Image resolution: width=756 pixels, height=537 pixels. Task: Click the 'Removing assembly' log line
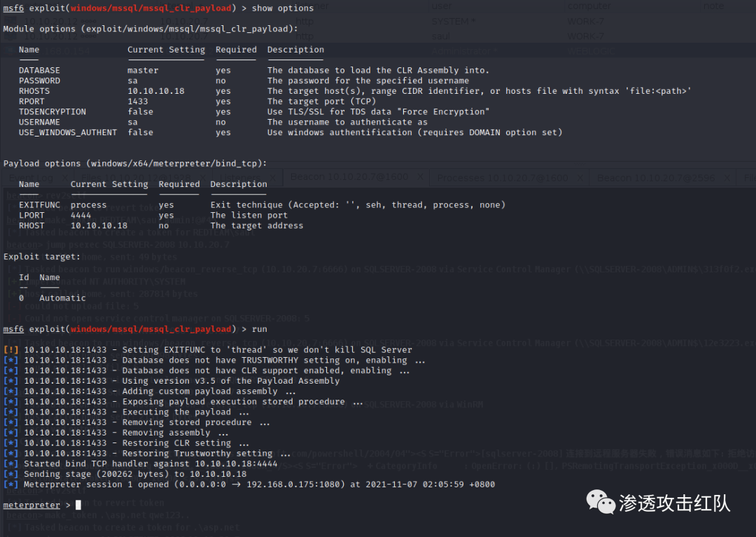pyautogui.click(x=115, y=433)
